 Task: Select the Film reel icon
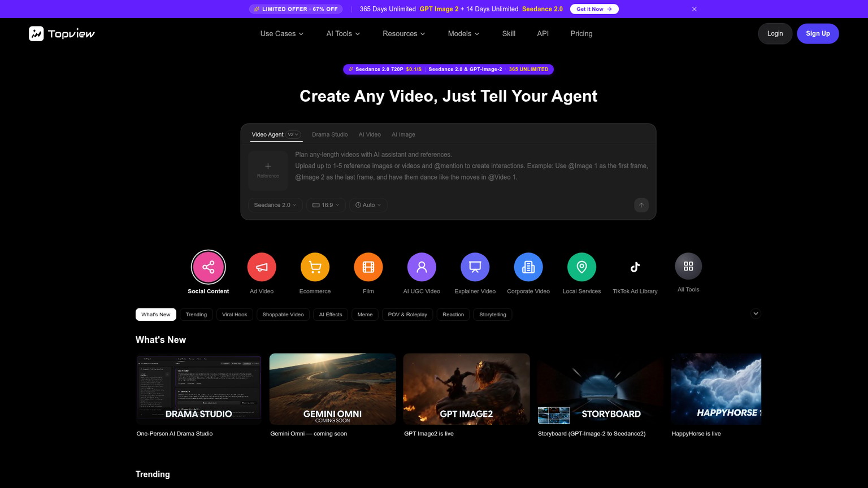368,267
